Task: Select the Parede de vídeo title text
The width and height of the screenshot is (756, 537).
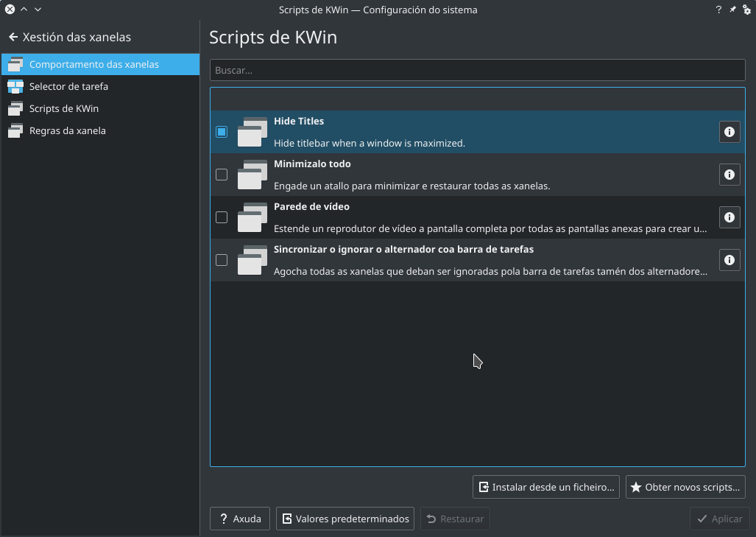Action: click(311, 206)
